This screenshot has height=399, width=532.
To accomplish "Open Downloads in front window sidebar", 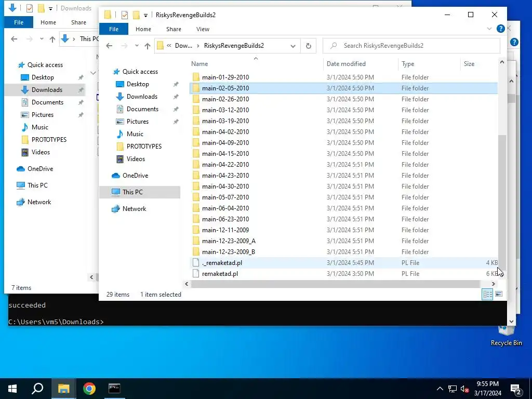I will coord(142,97).
